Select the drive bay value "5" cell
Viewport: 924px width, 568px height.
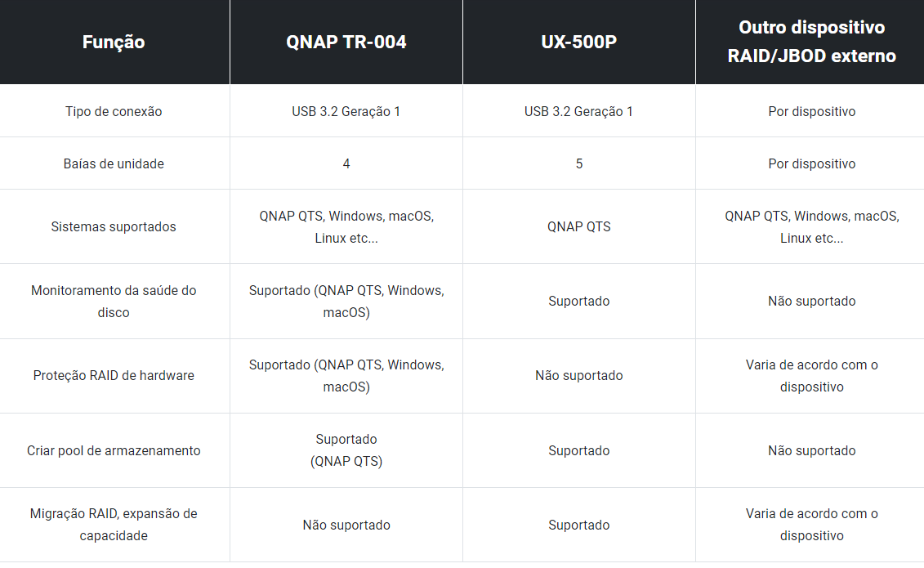click(578, 163)
